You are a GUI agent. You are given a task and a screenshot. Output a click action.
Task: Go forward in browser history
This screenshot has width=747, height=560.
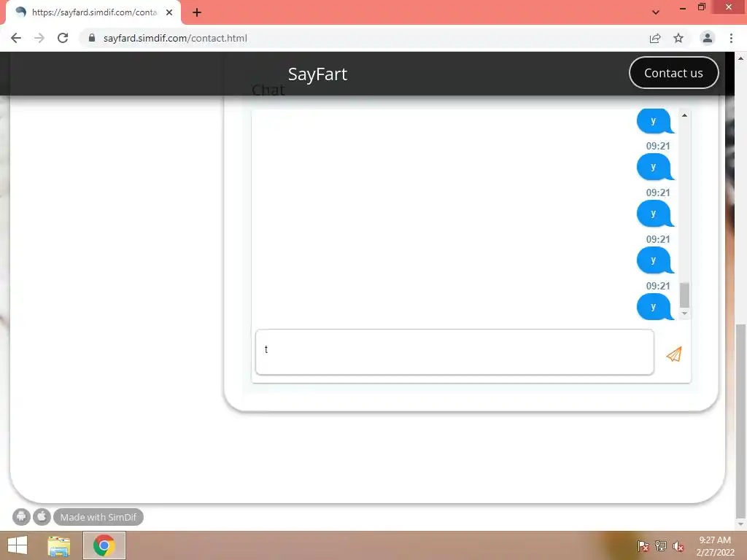tap(39, 38)
